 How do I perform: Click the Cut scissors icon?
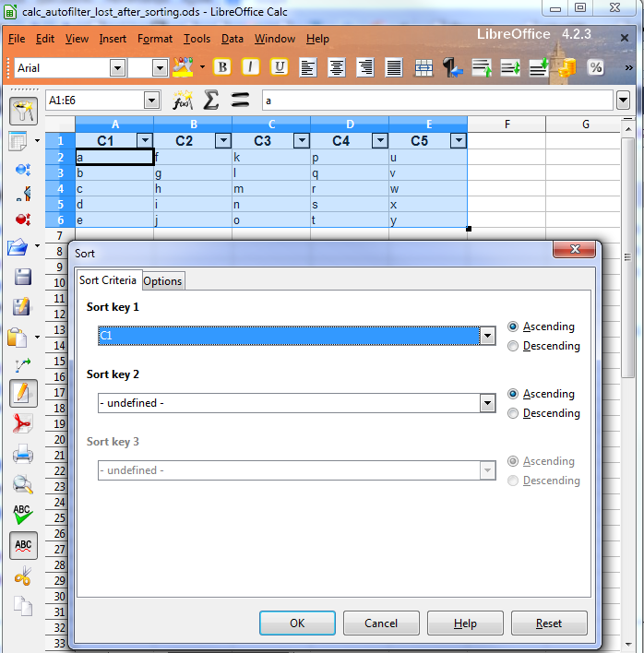(22, 576)
